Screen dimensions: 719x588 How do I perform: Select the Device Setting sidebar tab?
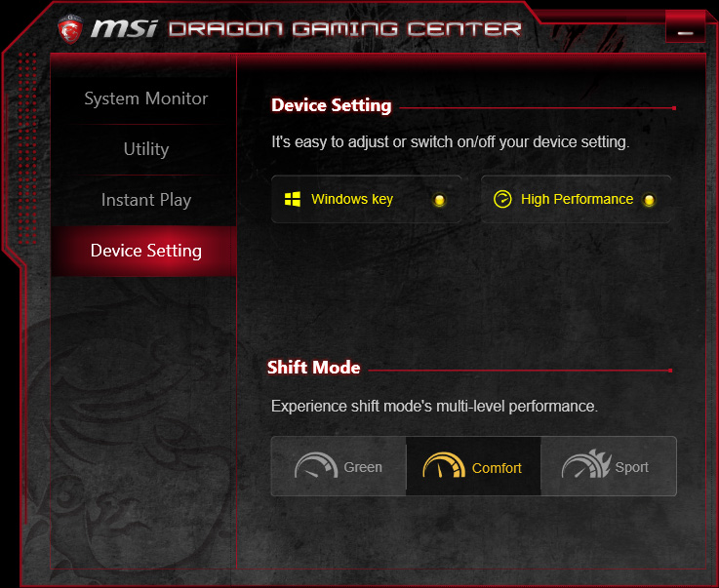tap(145, 251)
